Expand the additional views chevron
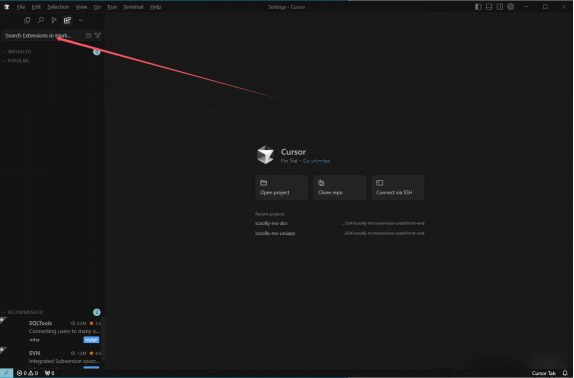Image resolution: width=574 pixels, height=378 pixels. [81, 20]
